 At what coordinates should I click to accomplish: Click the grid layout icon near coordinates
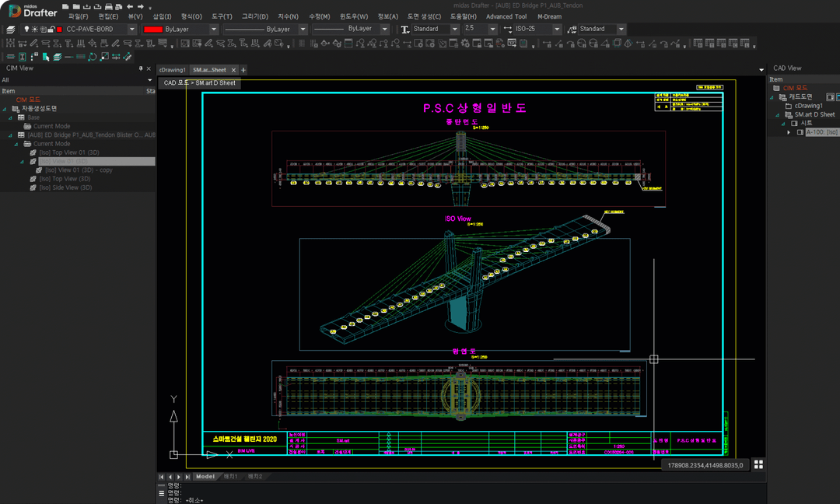tap(758, 464)
